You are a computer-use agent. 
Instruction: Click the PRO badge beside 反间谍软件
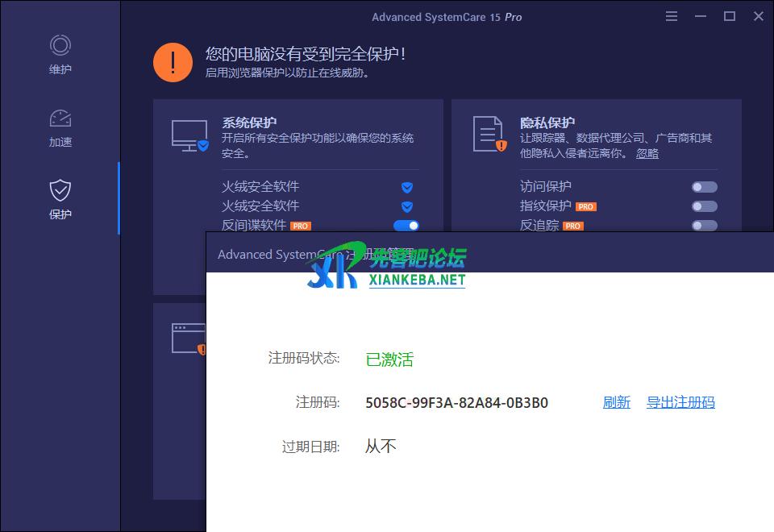301,227
